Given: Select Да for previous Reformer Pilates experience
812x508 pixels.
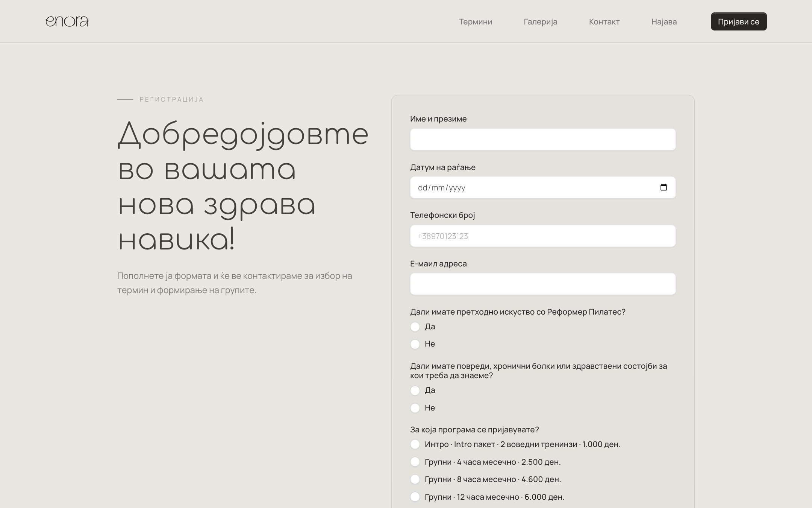Looking at the screenshot, I should pos(415,327).
